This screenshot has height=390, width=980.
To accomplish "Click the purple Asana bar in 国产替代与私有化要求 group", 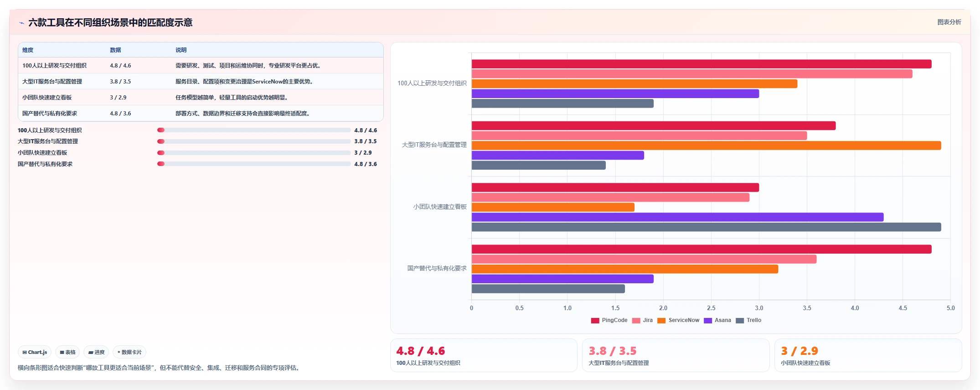I will (x=562, y=279).
